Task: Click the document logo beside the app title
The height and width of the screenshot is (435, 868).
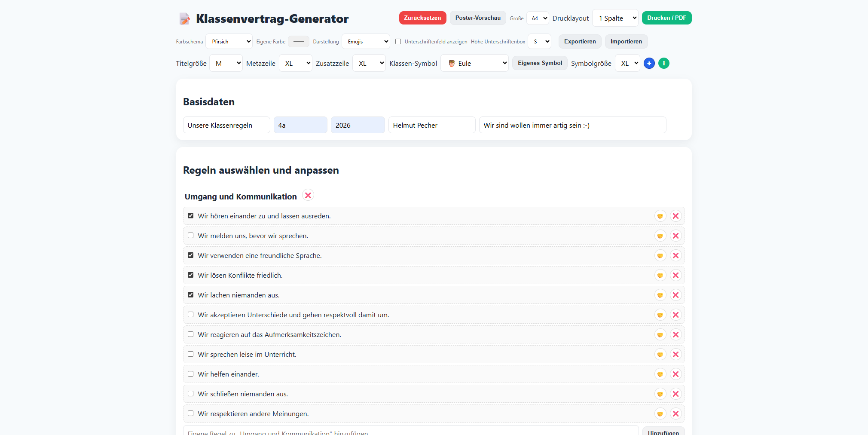Action: coord(184,18)
